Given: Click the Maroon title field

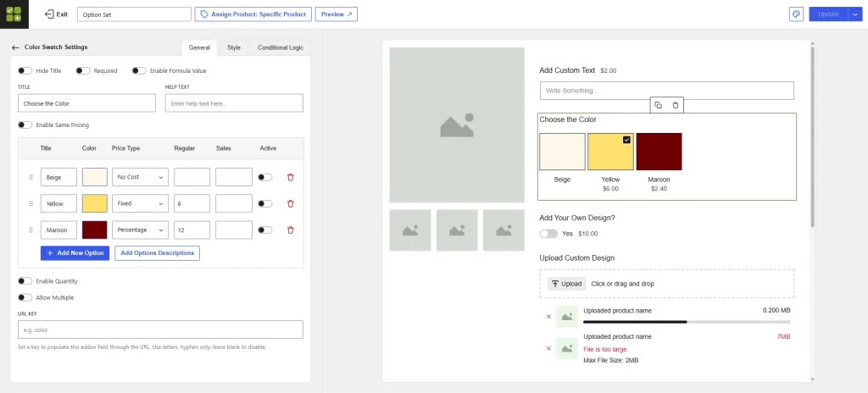Looking at the screenshot, I should click(58, 230).
